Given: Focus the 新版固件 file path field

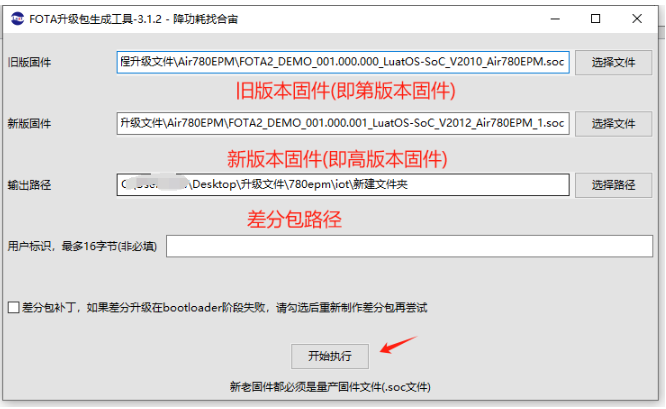Looking at the screenshot, I should [x=343, y=123].
